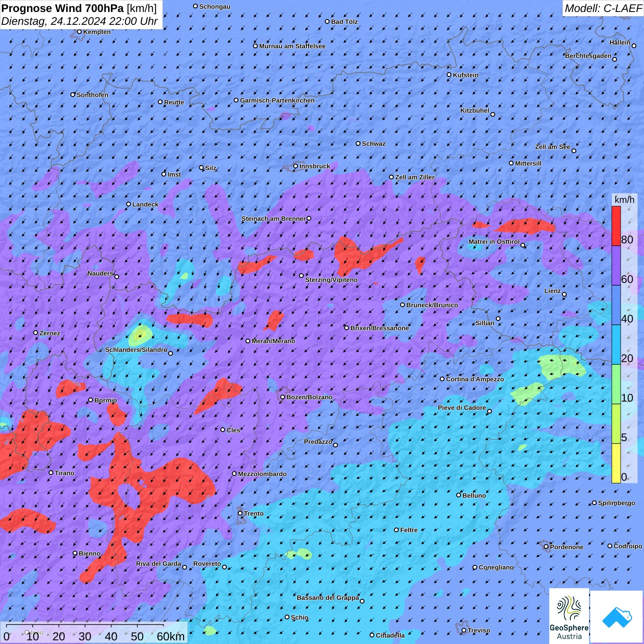Screen dimensions: 644x644
Task: Click the blue cloud logo icon
Action: pos(616,617)
